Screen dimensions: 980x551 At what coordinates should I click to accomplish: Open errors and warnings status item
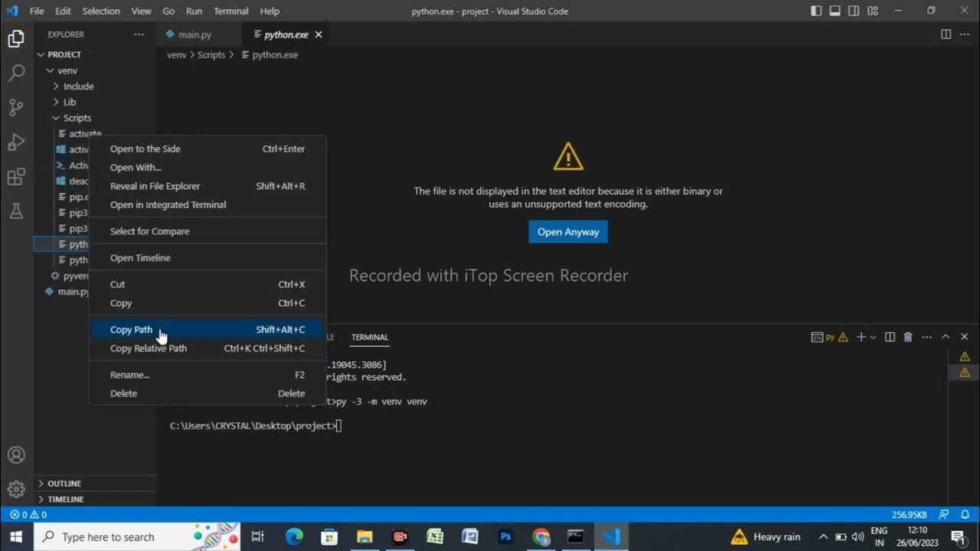pos(29,514)
